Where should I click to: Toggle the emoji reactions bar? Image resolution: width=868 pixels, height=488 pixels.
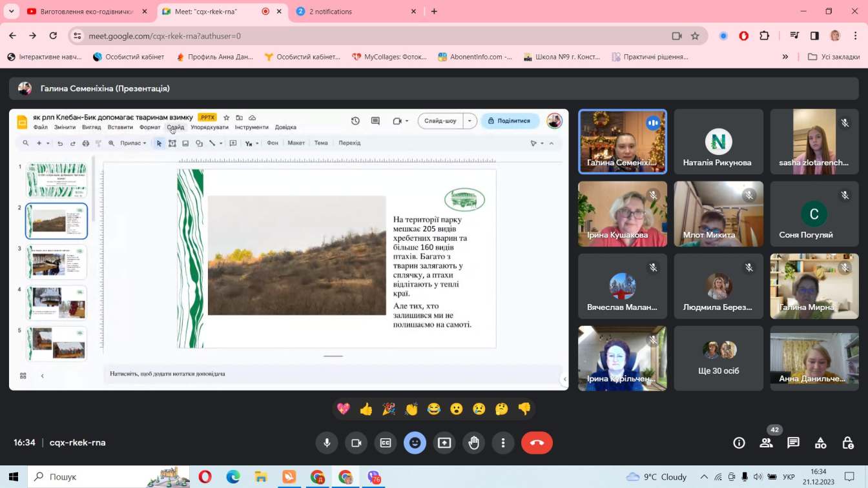point(415,443)
